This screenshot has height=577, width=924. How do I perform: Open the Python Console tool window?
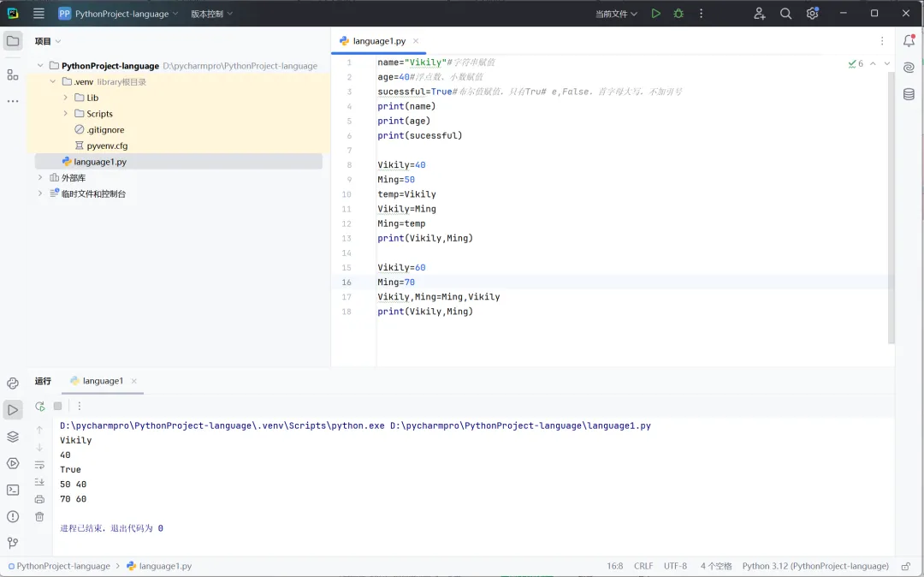(13, 383)
